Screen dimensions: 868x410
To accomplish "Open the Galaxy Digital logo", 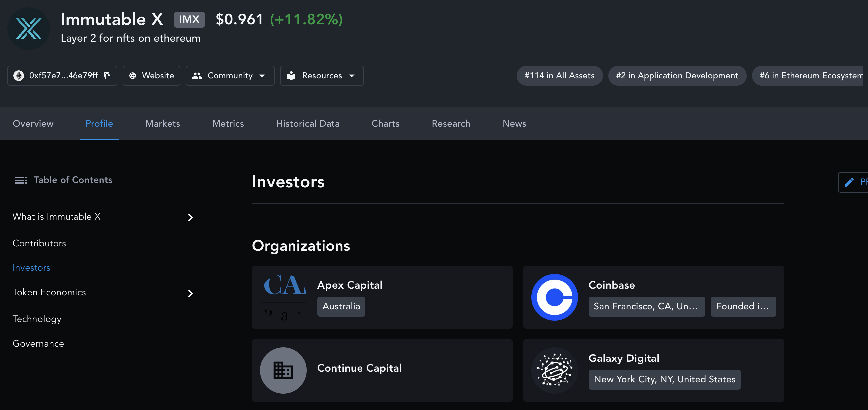I will tap(555, 370).
